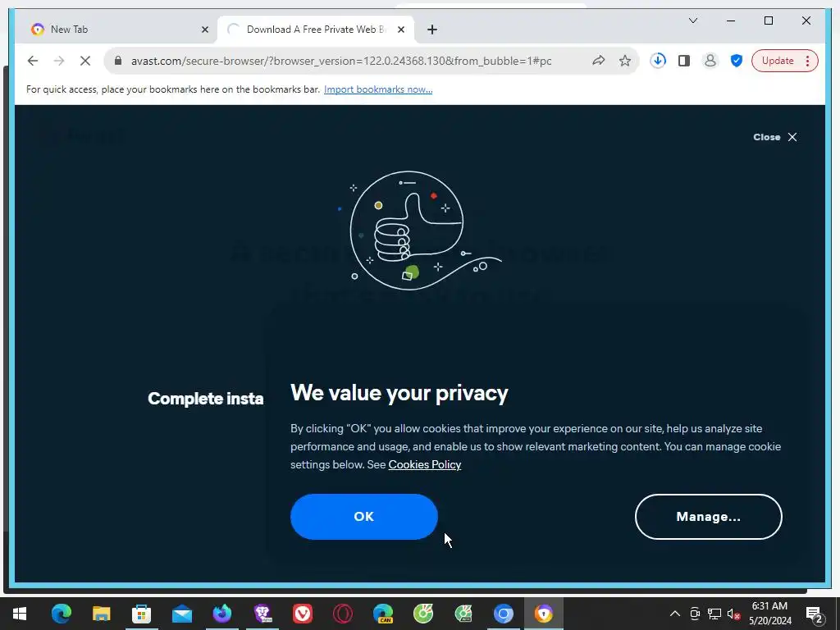840x630 pixels.
Task: Close the overlay via Close X
Action: click(775, 137)
